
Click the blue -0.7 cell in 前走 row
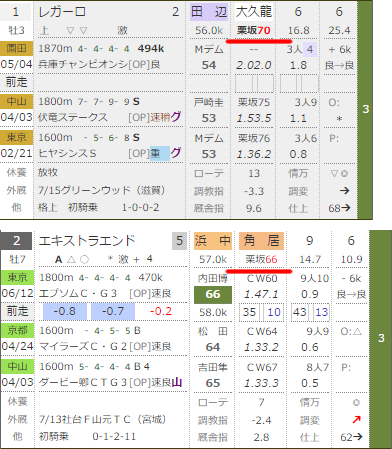pos(113,311)
